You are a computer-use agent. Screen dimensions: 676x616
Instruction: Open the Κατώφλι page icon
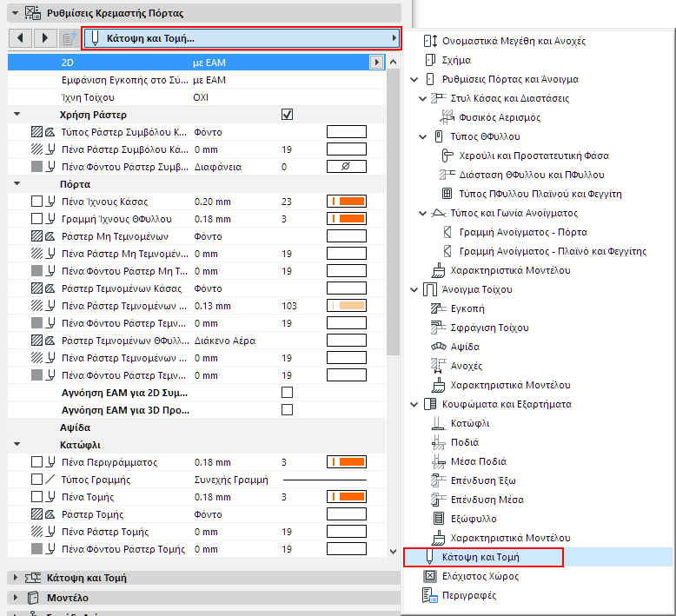point(438,423)
